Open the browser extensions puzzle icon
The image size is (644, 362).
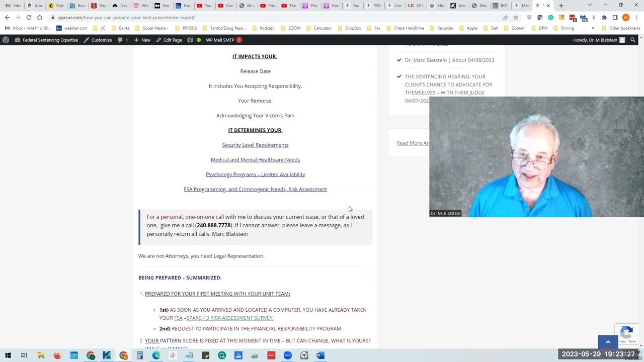point(604,18)
